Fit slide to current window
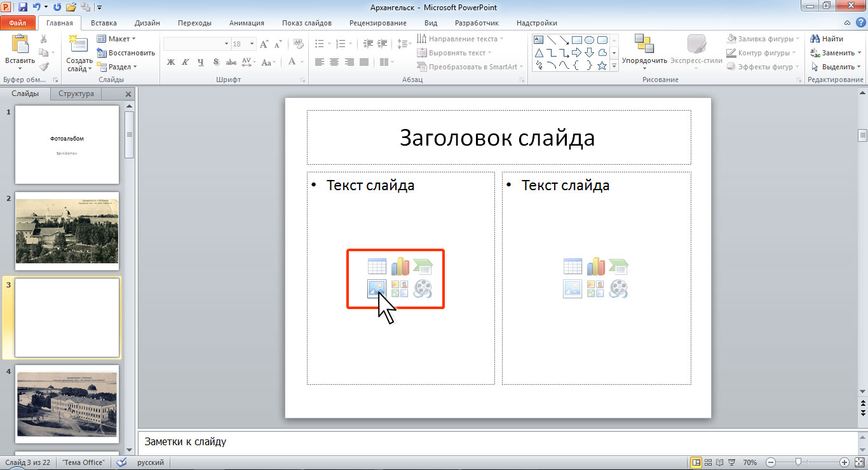868x470 pixels. 858,462
